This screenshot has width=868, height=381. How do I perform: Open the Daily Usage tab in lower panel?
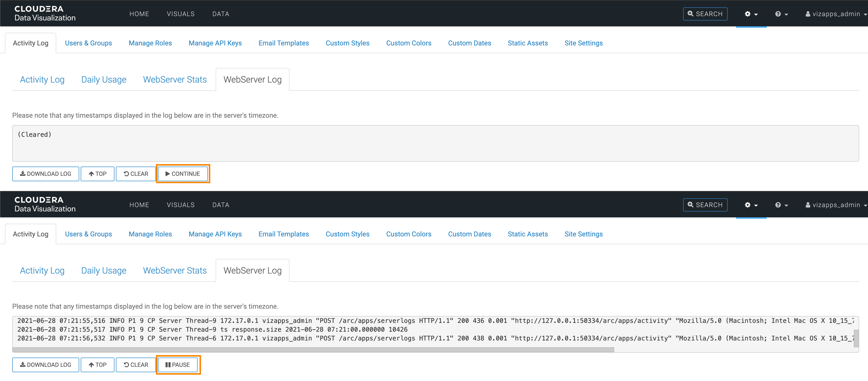pyautogui.click(x=103, y=270)
